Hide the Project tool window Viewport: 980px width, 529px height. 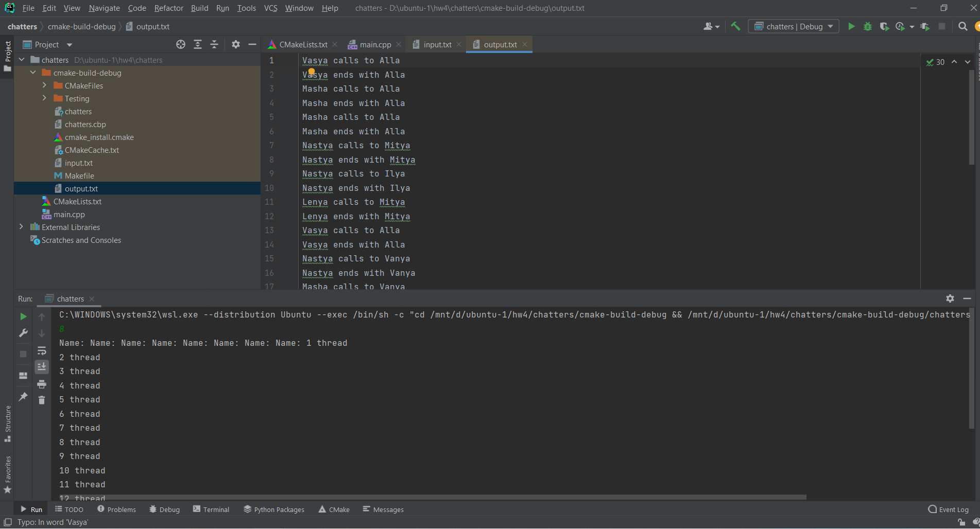click(252, 45)
